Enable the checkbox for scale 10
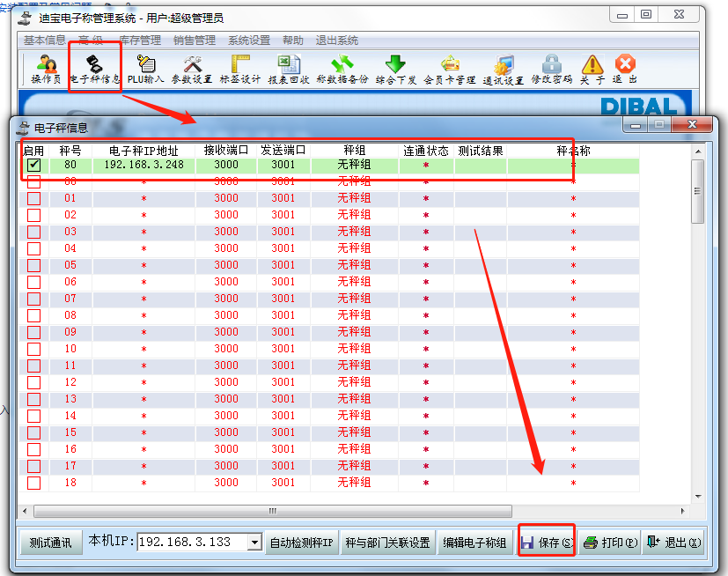Screen dimensions: 728x576 34,349
